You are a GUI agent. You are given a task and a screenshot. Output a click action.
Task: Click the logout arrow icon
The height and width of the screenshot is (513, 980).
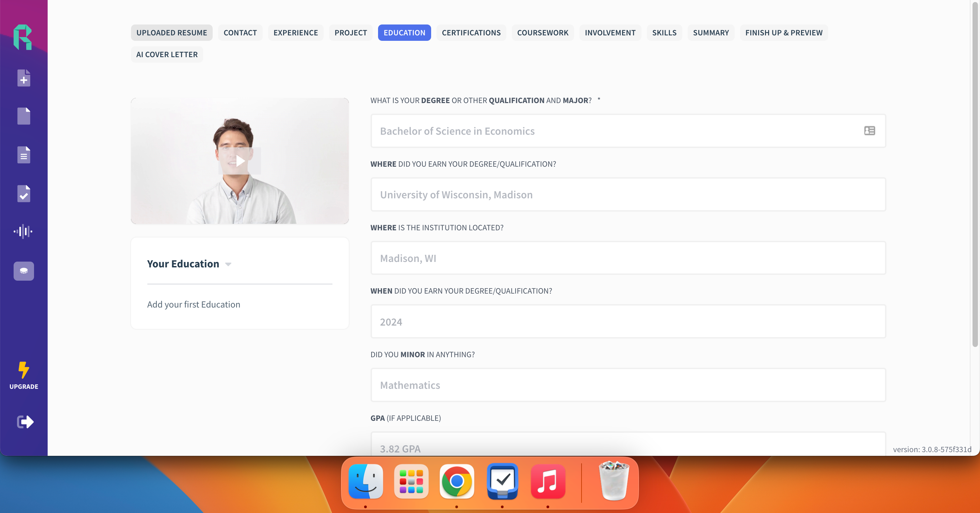pyautogui.click(x=25, y=422)
